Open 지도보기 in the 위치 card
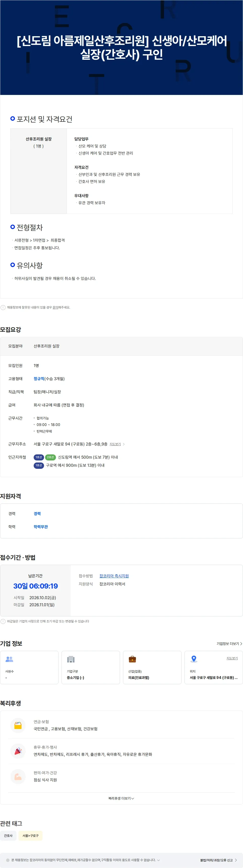 click(x=232, y=658)
